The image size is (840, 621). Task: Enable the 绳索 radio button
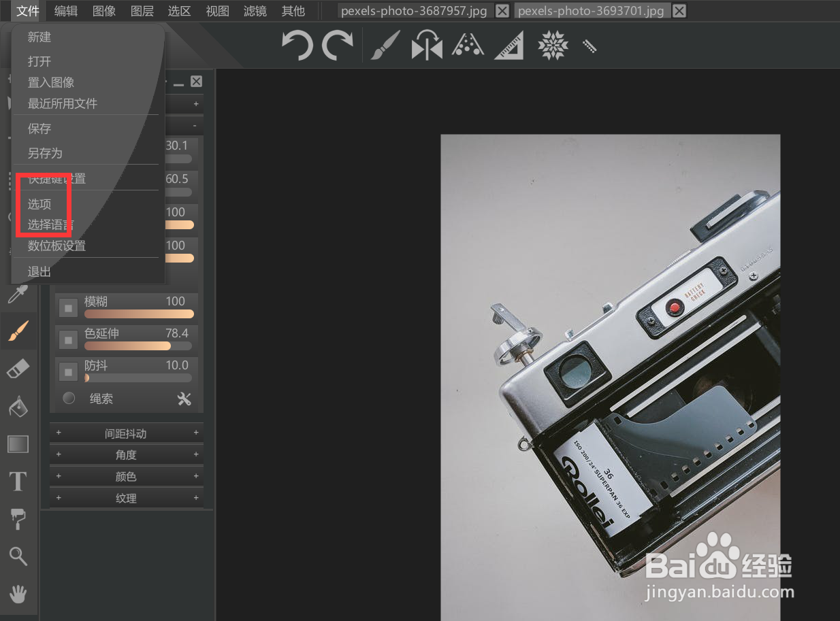[x=69, y=399]
